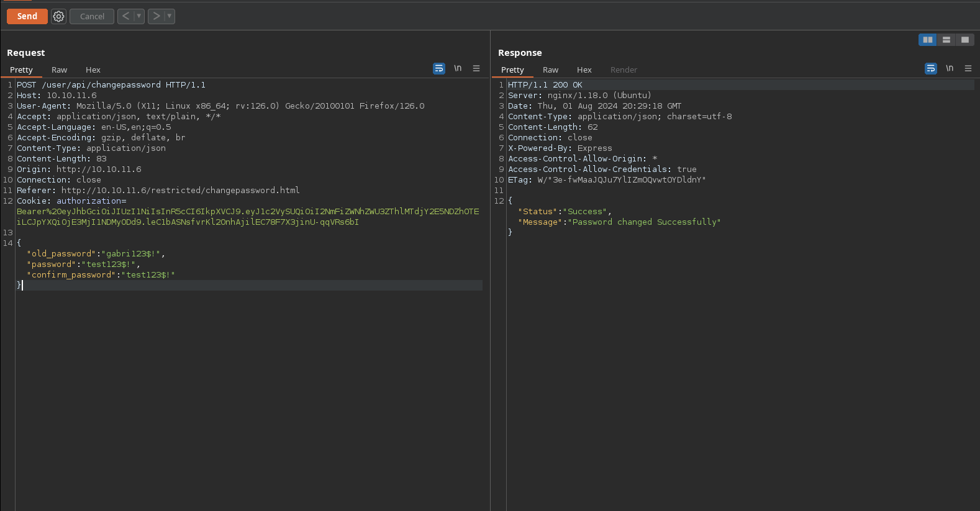Screen dimensions: 980x511
Task: Open the Response panel hamburger menu
Action: tap(968, 68)
